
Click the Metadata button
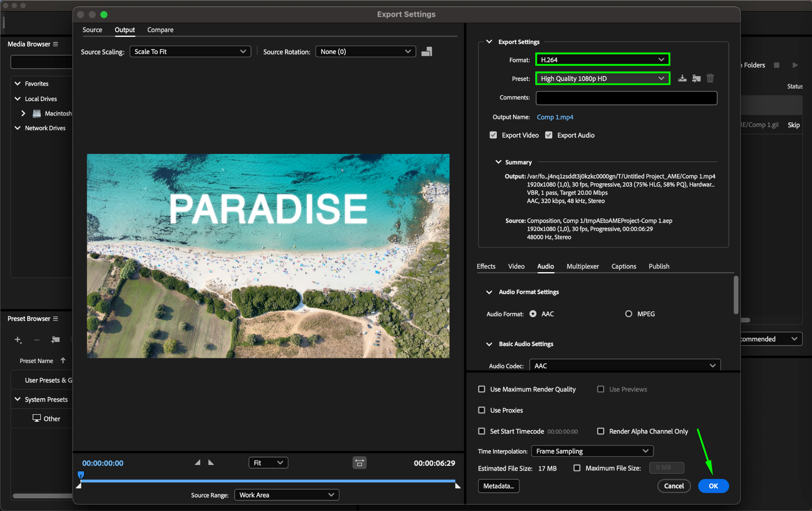pos(498,486)
